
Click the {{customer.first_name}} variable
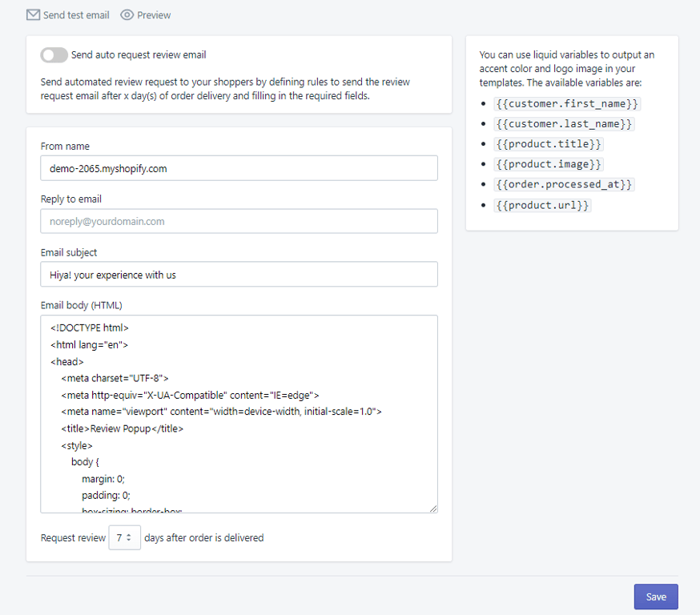coord(567,104)
